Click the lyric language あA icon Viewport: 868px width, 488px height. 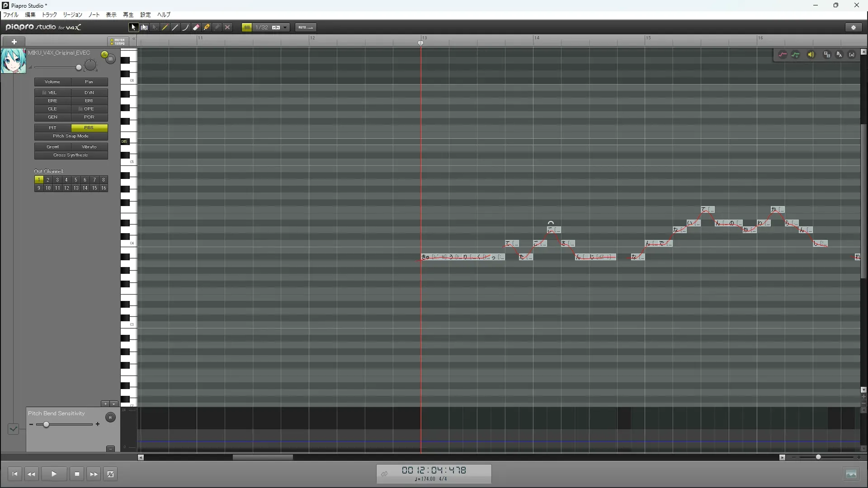pyautogui.click(x=839, y=55)
